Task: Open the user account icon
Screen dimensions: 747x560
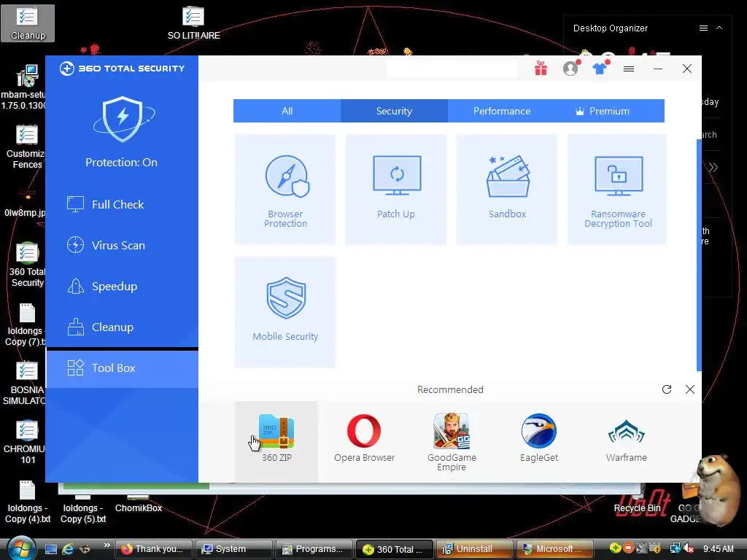Action: [x=570, y=69]
